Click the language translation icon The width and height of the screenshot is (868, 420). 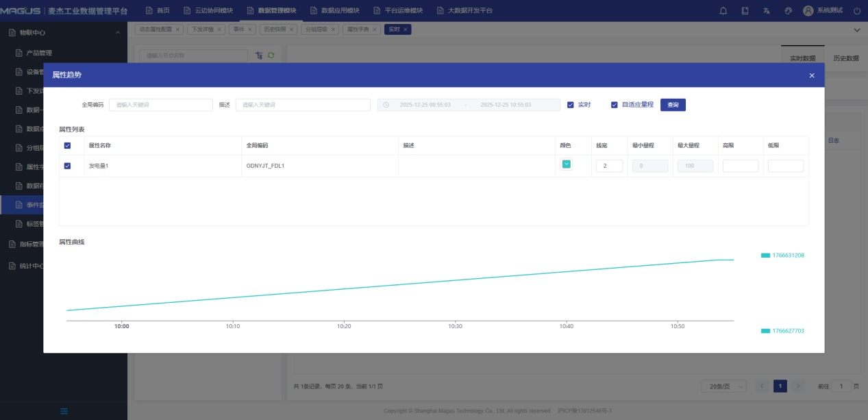point(767,11)
